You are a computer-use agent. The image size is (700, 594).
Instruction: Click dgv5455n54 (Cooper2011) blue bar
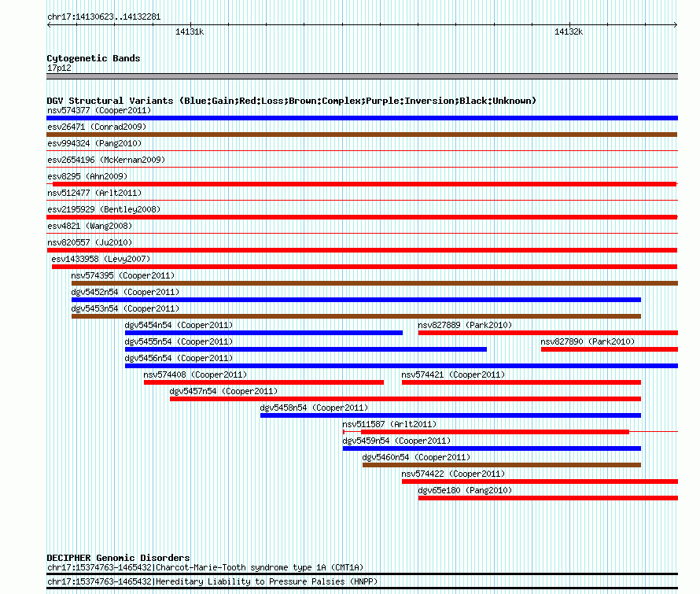[x=306, y=349]
